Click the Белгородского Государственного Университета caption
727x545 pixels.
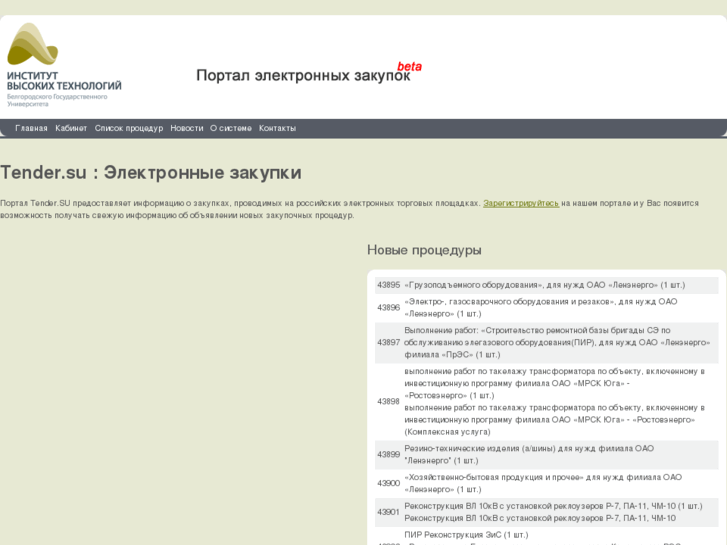pyautogui.click(x=57, y=100)
